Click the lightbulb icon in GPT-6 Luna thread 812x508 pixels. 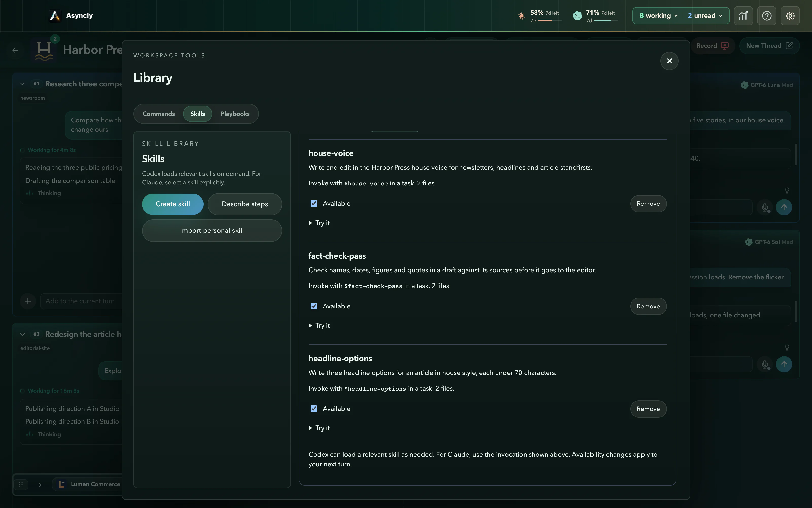(x=787, y=190)
